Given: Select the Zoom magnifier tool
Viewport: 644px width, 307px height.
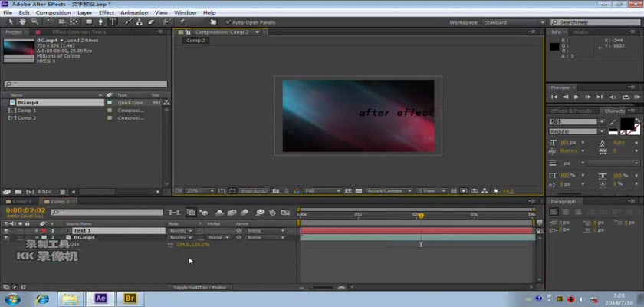Looking at the screenshot, I should pyautogui.click(x=35, y=21).
